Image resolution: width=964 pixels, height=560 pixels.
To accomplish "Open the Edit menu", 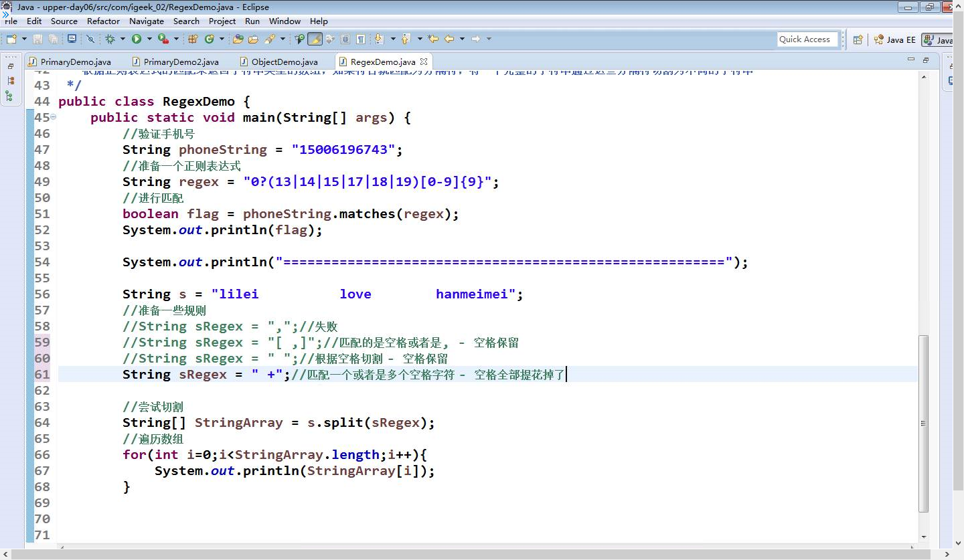I will [x=34, y=21].
